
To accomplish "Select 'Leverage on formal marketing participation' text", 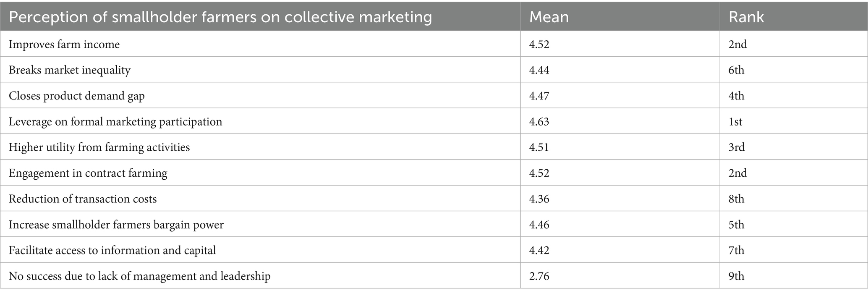I will 115,122.
